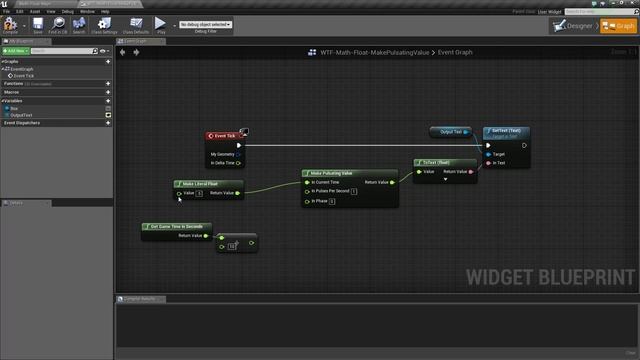Click the WTF-Math-Float-MakePulsatingValue breadcrumb
Image resolution: width=640 pixels, height=360 pixels.
click(375, 52)
